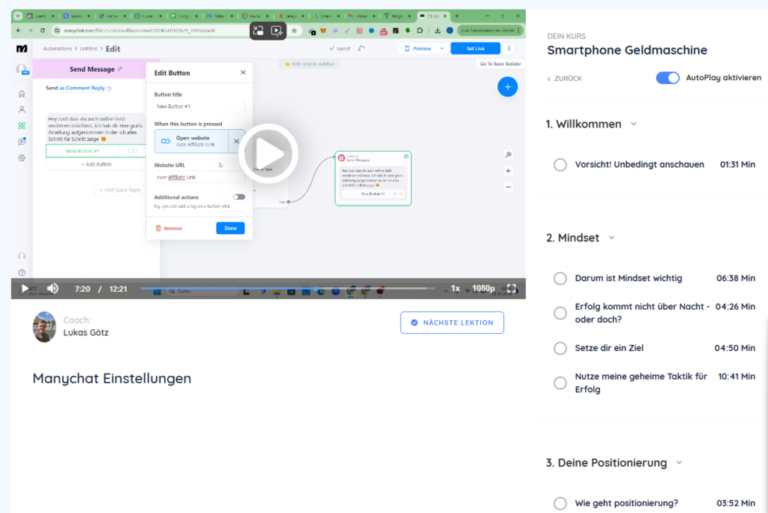Collapse the 3. Deine Positionierung section chevron
Screen dimensions: 768x513
pos(679,463)
